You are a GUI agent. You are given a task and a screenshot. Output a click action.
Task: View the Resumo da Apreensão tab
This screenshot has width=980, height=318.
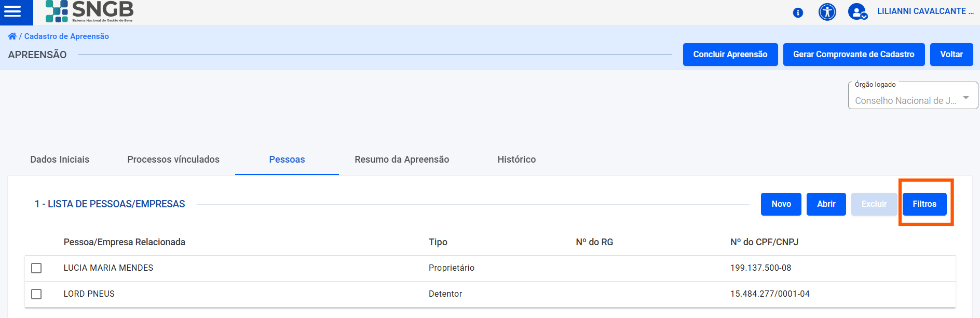pos(402,160)
